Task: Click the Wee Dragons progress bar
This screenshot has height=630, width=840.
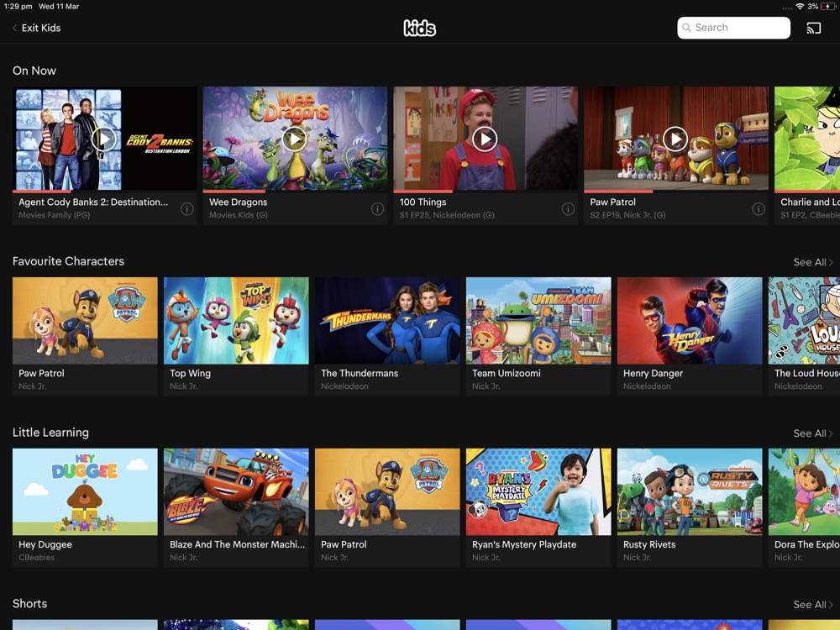Action: [295, 192]
